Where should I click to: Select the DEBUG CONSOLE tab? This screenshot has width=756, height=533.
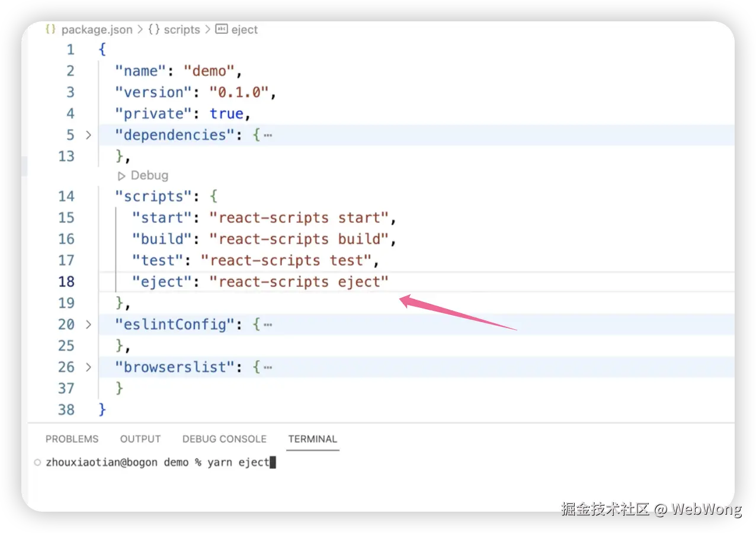225,439
